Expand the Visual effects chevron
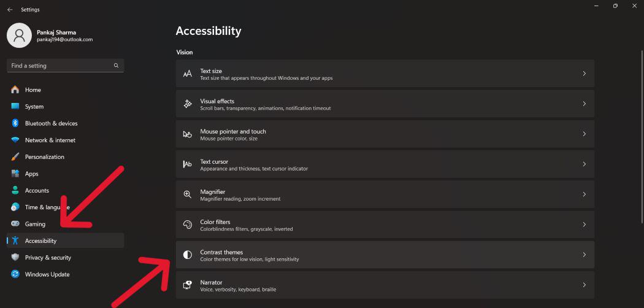644x308 pixels. [x=584, y=104]
